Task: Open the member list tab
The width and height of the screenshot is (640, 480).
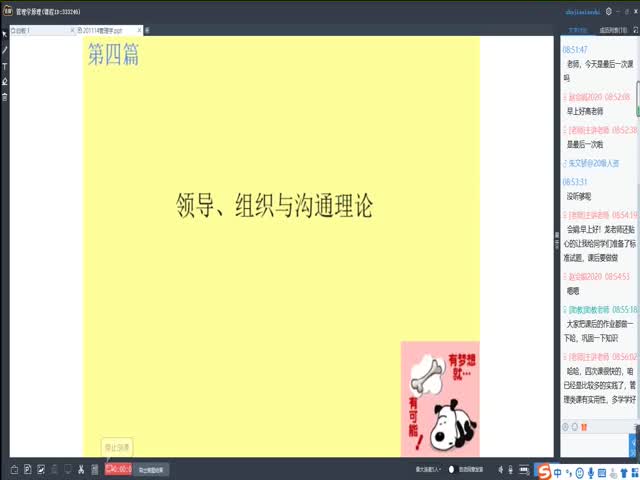Action: point(613,30)
